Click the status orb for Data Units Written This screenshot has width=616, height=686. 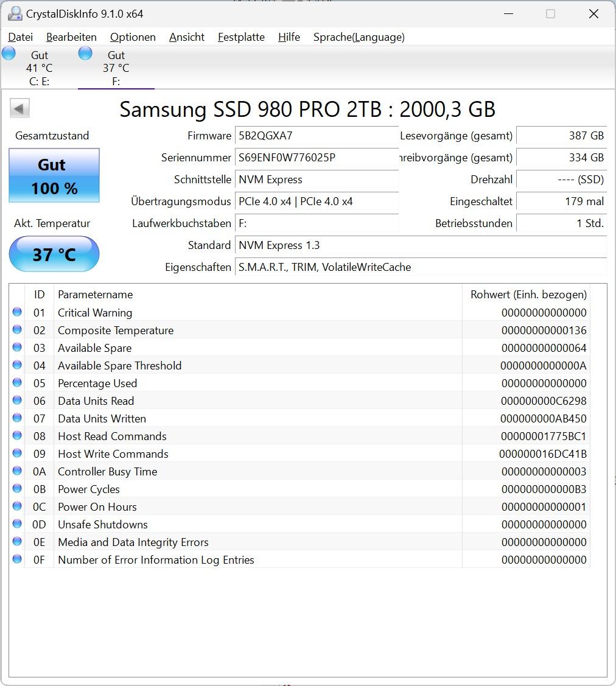pos(17,418)
